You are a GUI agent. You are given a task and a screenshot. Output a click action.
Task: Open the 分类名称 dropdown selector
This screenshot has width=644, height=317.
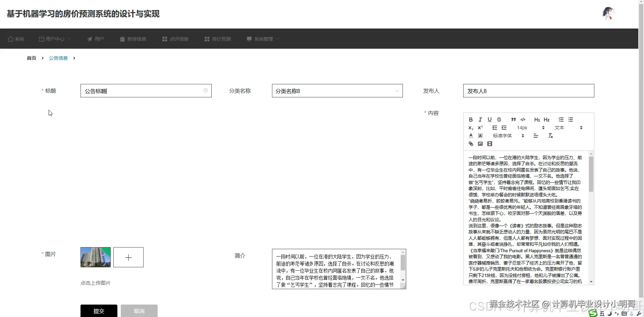(x=337, y=91)
